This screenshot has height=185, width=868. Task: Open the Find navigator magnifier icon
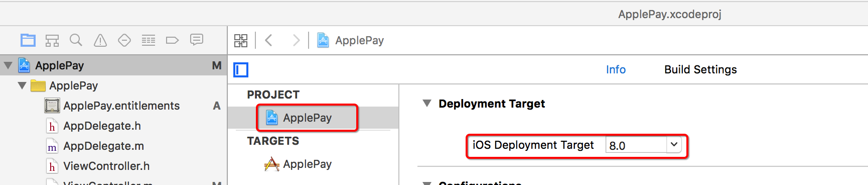[76, 40]
